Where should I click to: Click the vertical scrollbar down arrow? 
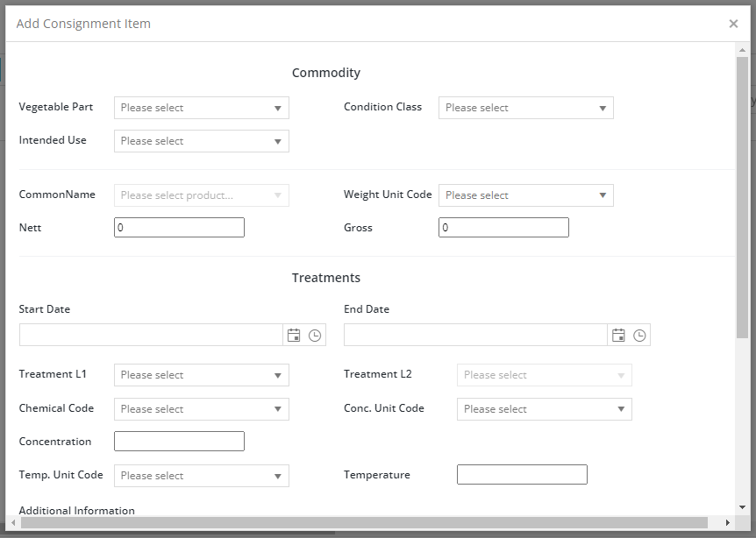(x=742, y=507)
